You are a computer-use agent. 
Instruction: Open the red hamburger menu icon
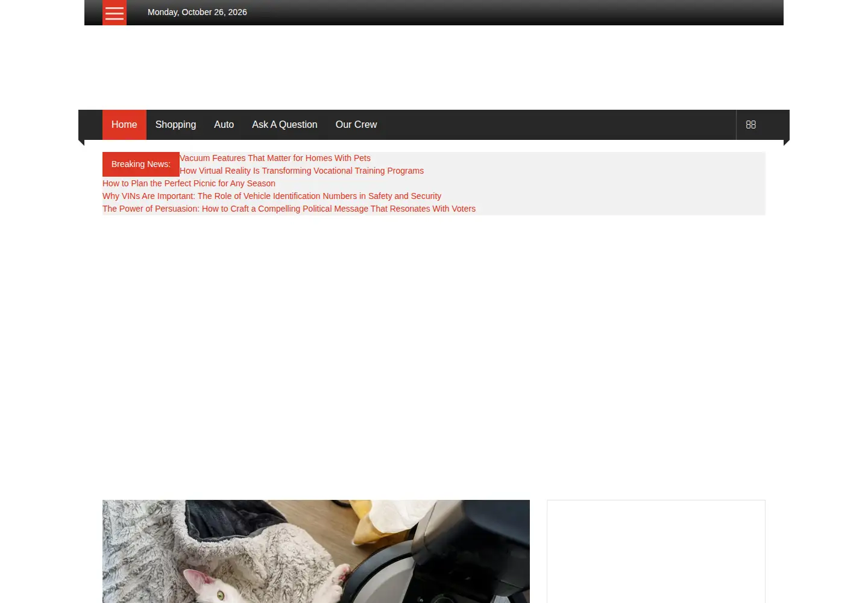pyautogui.click(x=115, y=13)
